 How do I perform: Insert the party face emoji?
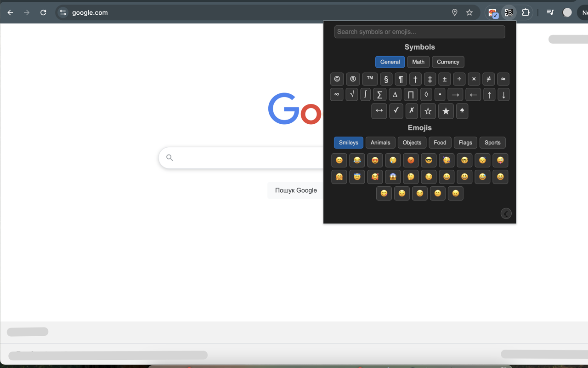[447, 160]
